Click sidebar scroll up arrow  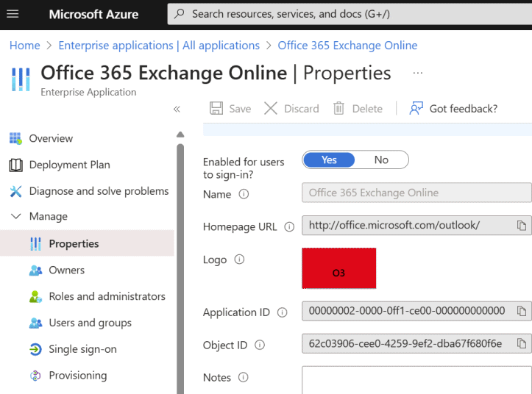click(x=180, y=135)
